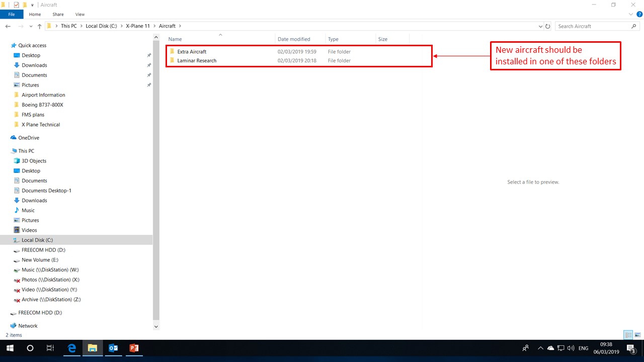
Task: Open X Plane Technical folder in Quick access
Action: coord(41,125)
